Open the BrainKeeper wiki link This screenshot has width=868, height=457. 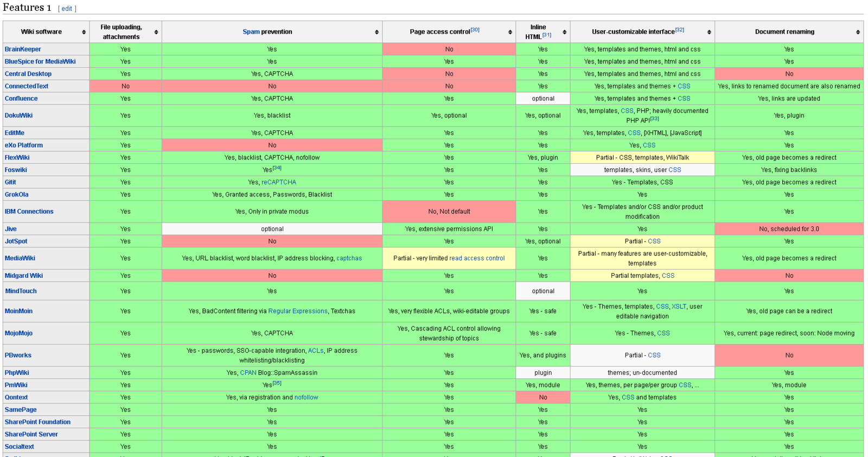pos(23,49)
